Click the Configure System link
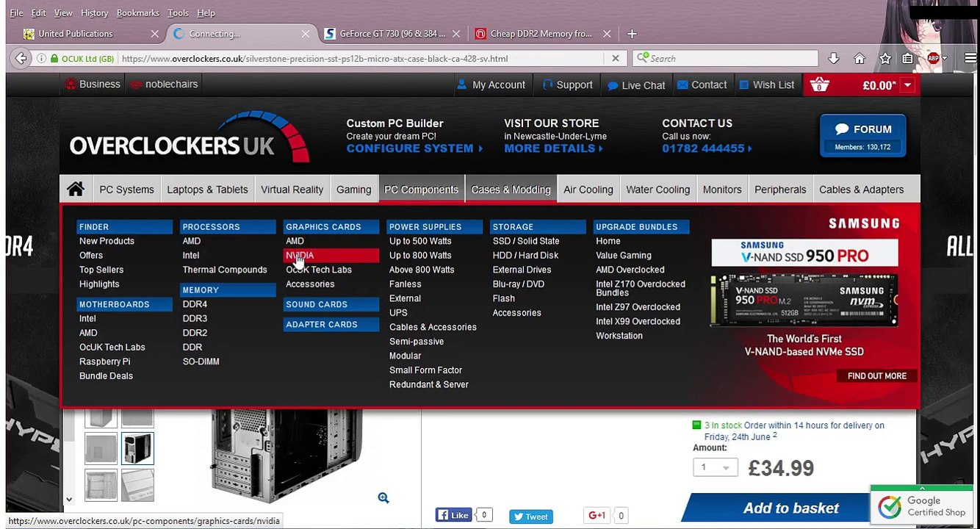Image resolution: width=980 pixels, height=529 pixels. (x=414, y=148)
